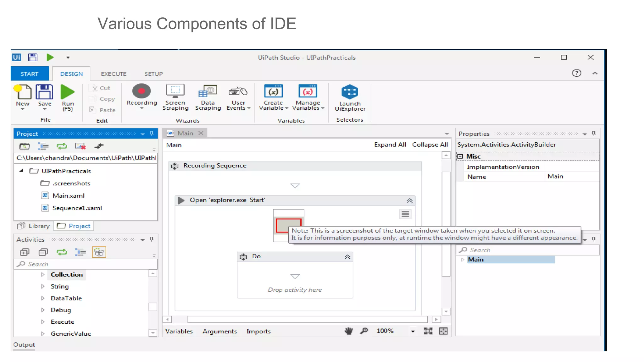This screenshot has width=644, height=362.
Task: Switch to the DESIGN ribbon tab
Action: coord(71,74)
